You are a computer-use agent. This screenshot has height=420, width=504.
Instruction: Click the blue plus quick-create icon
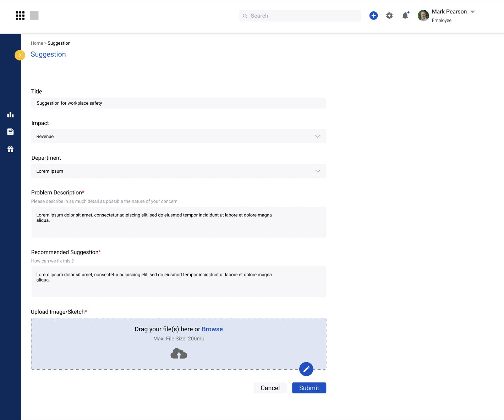(x=373, y=16)
